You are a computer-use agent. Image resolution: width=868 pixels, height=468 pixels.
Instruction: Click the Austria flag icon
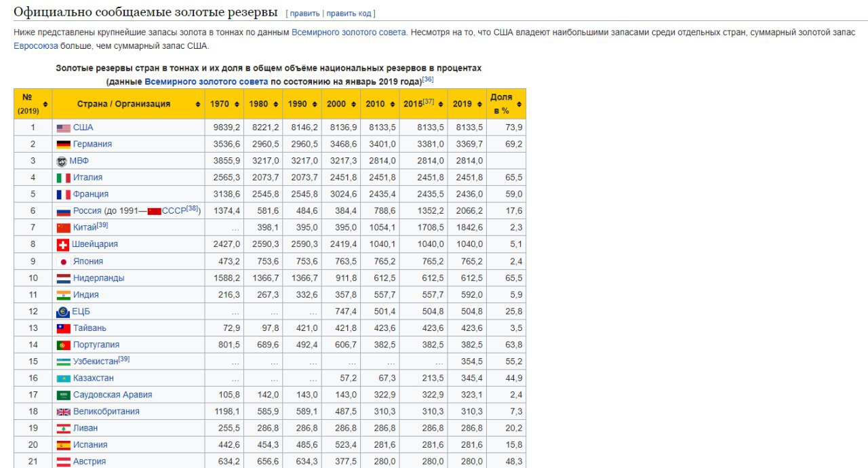(x=63, y=462)
